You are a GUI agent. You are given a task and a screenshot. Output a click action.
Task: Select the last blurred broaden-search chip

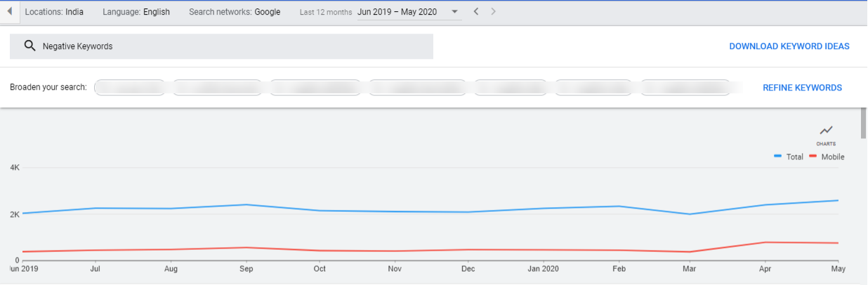(x=685, y=88)
